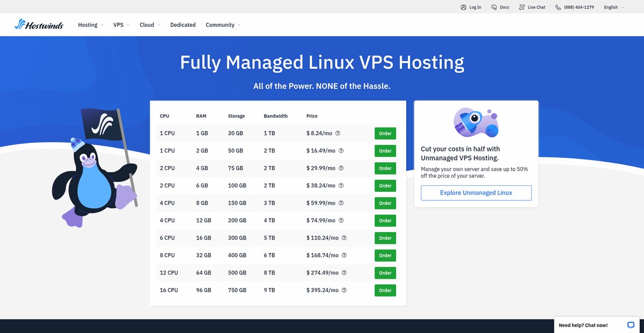Click the (888) 404-1279 phone number
This screenshot has height=333, width=644.
579,8
